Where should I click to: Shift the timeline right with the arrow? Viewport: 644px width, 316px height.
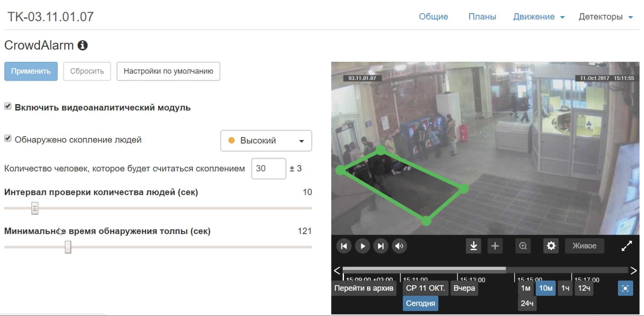[x=634, y=270]
